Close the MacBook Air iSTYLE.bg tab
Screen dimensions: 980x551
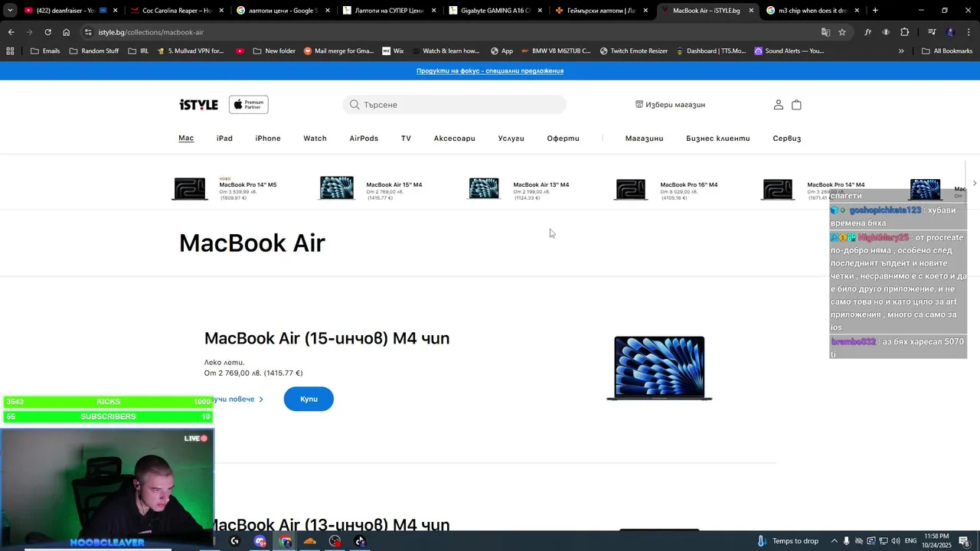coord(751,11)
